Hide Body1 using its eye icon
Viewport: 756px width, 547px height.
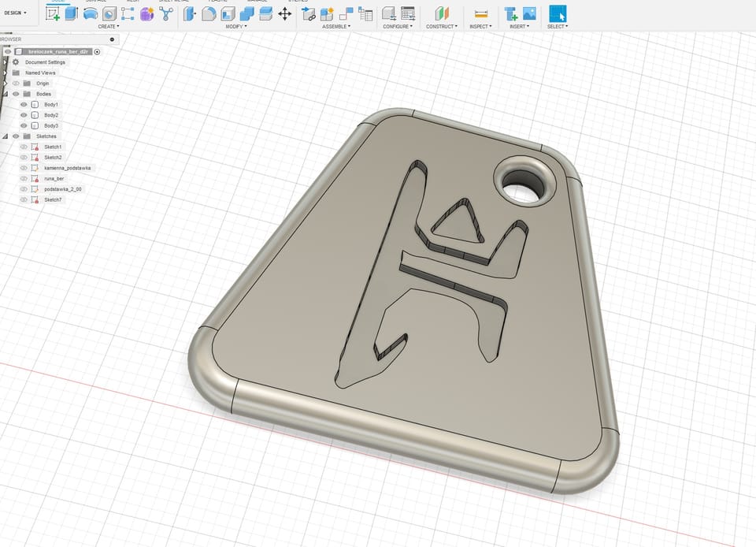[x=24, y=105]
